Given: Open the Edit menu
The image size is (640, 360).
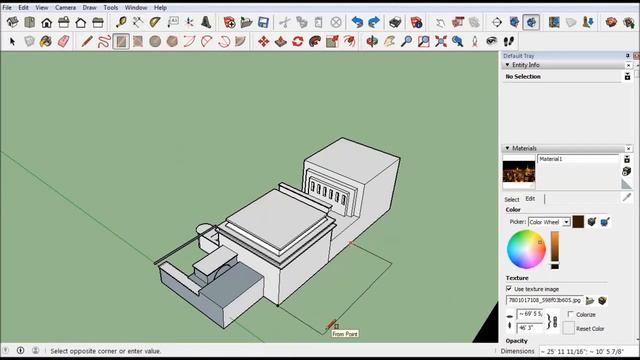Looking at the screenshot, I should pyautogui.click(x=23, y=7).
